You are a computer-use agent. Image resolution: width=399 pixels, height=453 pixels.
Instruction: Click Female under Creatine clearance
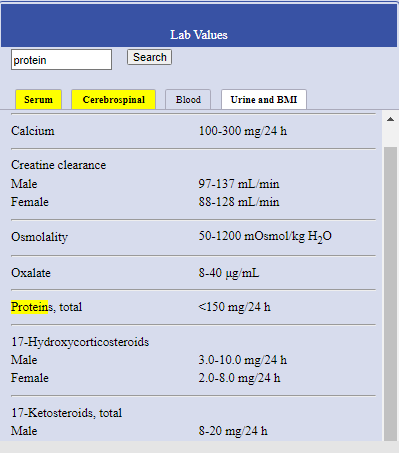click(30, 202)
